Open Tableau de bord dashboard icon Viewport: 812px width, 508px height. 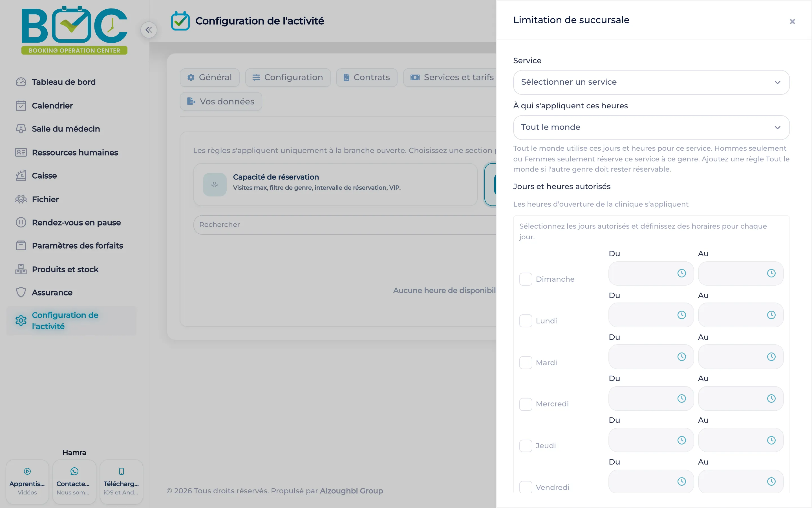tap(21, 82)
